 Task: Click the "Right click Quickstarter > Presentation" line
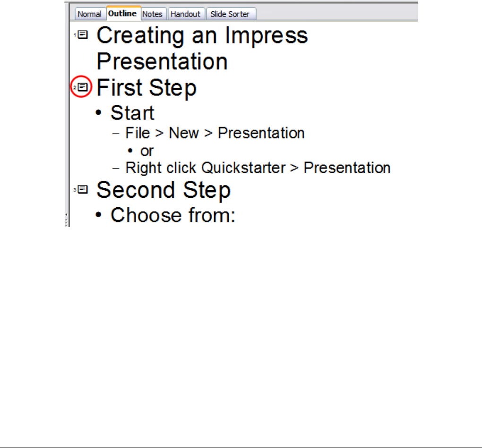(x=258, y=168)
